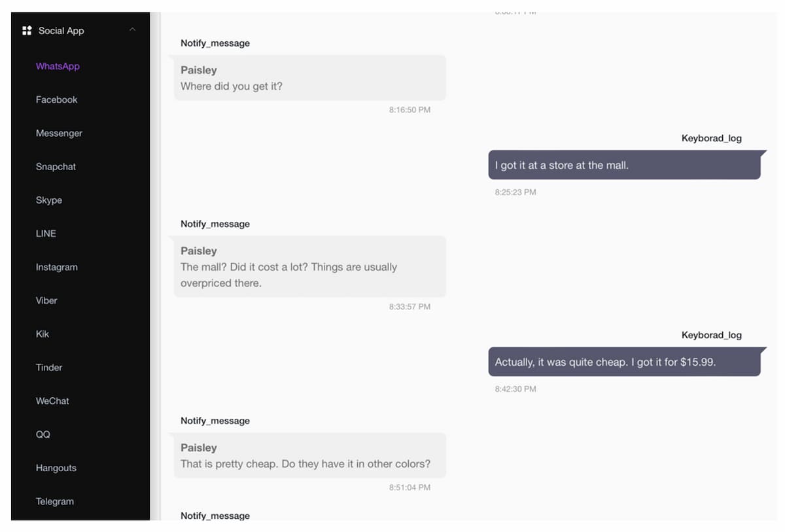Screen dimensions: 785x532
Task: Click Paisley's "Where did you get it?" message
Action: pos(310,78)
